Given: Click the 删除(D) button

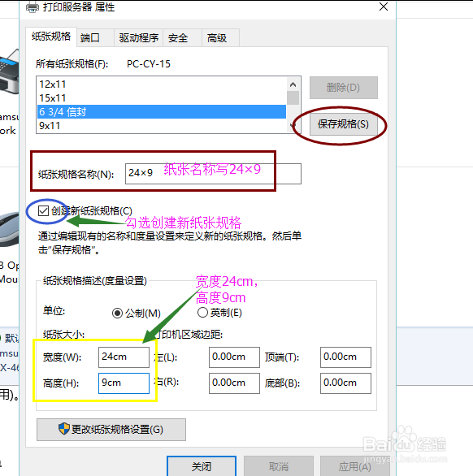Looking at the screenshot, I should tap(344, 88).
